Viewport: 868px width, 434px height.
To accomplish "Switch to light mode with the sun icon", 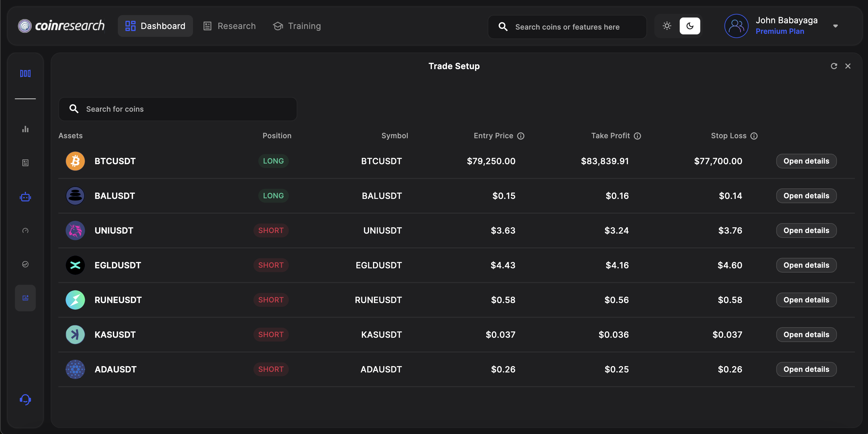I will 667,26.
